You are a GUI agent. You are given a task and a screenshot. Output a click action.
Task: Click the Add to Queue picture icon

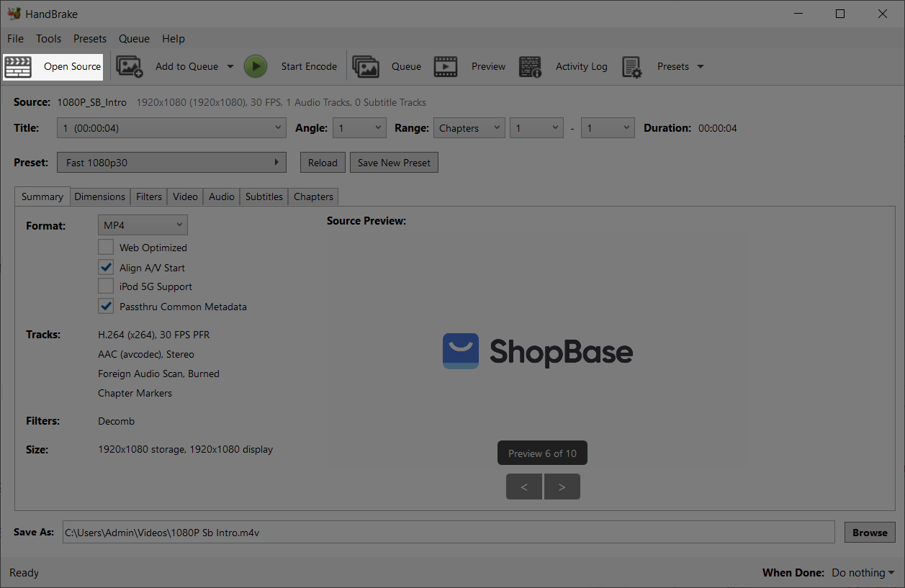tap(130, 67)
